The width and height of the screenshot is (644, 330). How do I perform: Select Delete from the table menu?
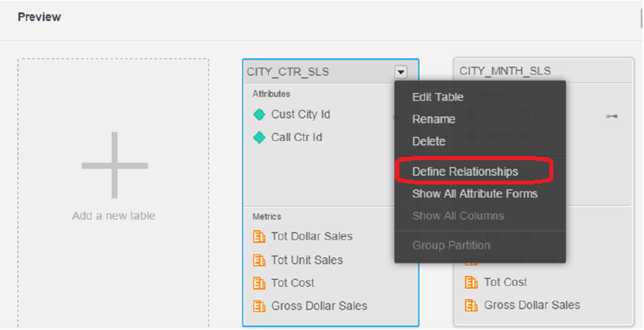click(429, 141)
